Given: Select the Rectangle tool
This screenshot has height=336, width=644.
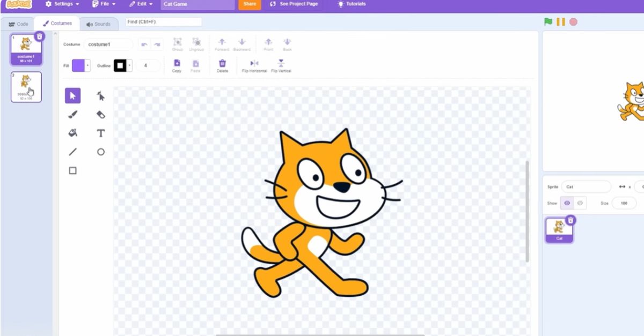Looking at the screenshot, I should (72, 170).
